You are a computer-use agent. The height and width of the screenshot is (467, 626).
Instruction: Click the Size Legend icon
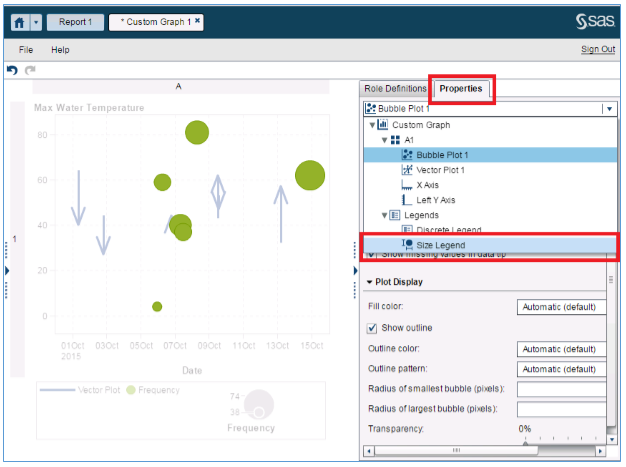pyautogui.click(x=407, y=244)
